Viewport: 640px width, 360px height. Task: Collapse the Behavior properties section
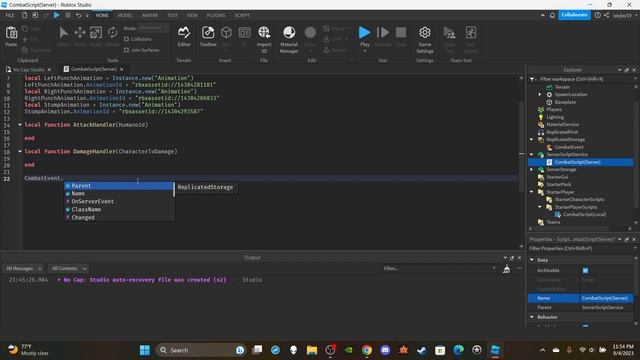(x=532, y=317)
